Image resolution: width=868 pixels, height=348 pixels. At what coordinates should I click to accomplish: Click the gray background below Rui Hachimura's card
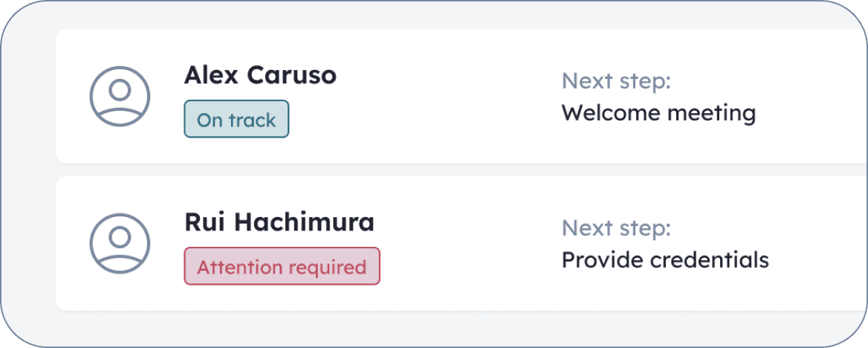click(446, 327)
